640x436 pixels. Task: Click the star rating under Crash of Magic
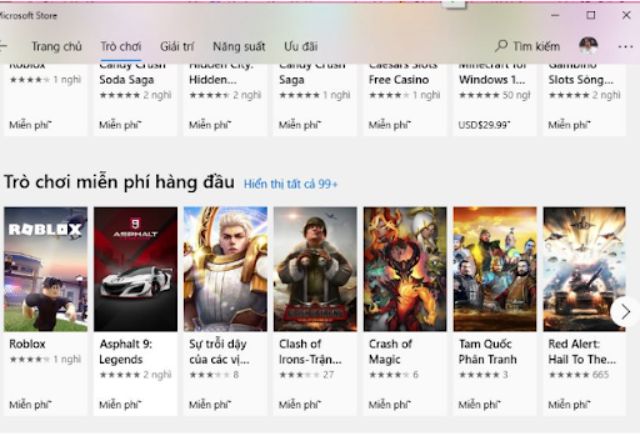389,375
